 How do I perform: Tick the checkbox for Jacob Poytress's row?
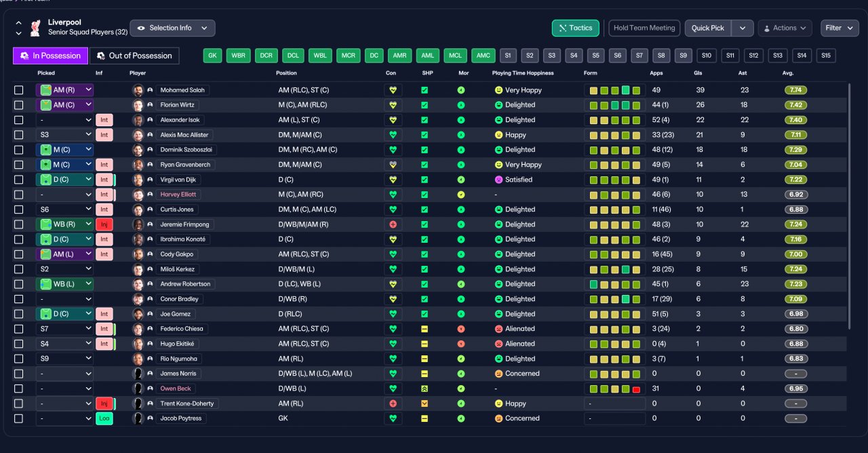pos(19,418)
